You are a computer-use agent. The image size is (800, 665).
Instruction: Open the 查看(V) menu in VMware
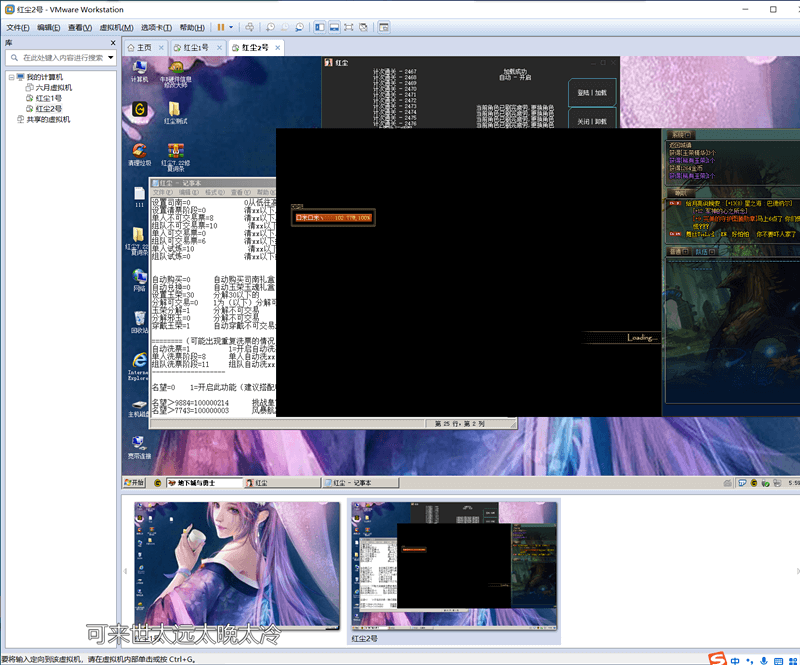80,28
